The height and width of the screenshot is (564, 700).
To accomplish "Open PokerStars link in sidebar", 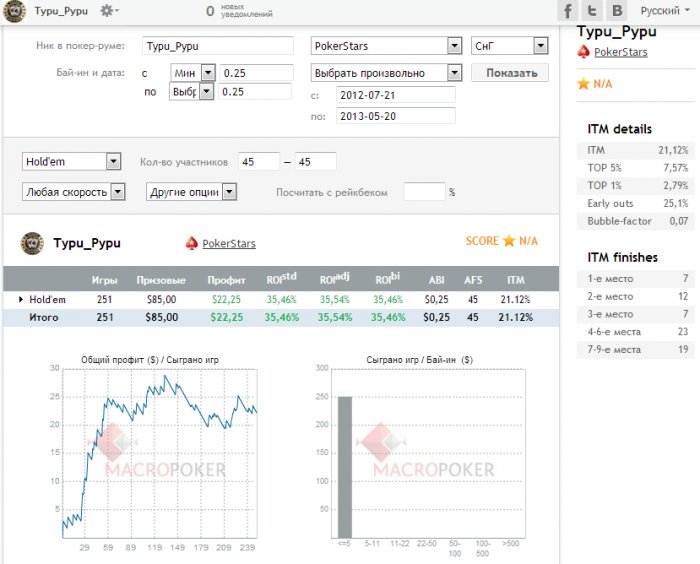I will (621, 52).
